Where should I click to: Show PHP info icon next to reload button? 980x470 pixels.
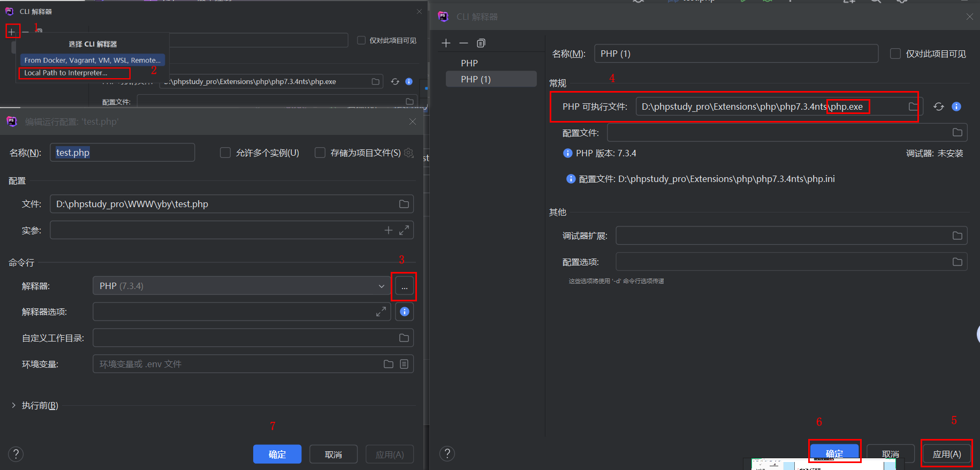click(x=956, y=107)
